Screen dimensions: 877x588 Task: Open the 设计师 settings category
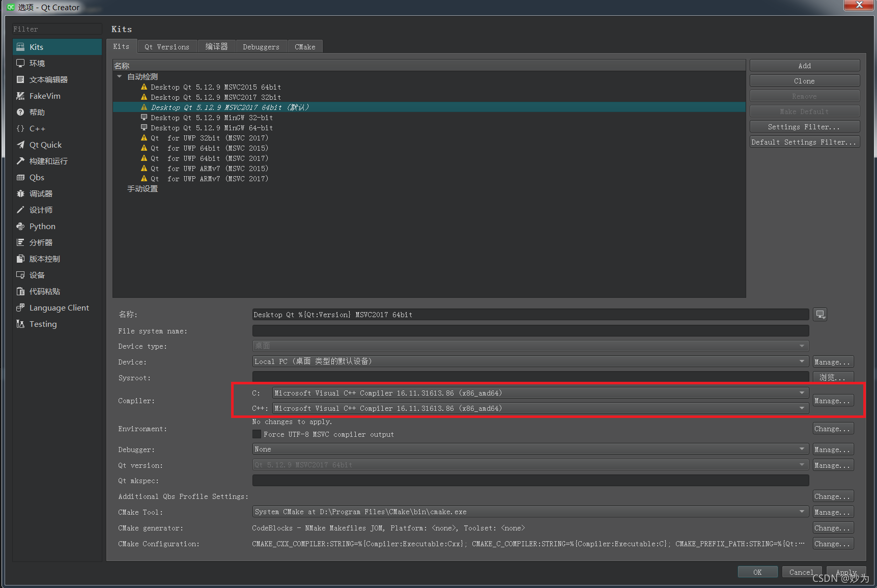[57, 210]
